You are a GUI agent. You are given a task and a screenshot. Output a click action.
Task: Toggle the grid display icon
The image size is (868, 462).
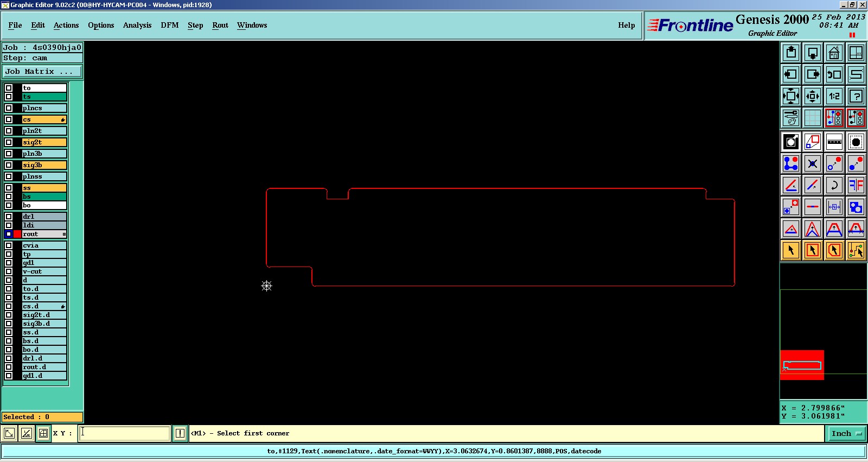tap(813, 118)
